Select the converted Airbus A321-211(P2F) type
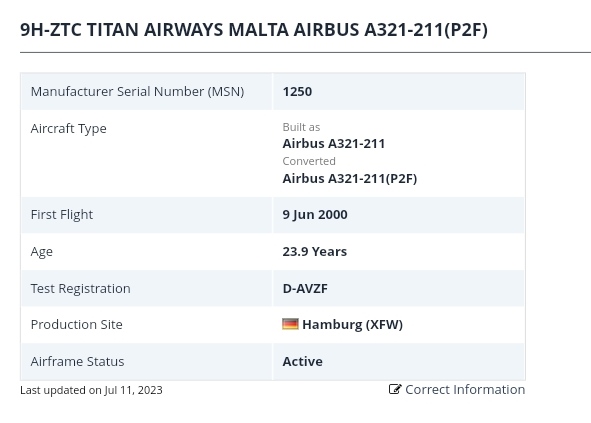This screenshot has height=423, width=591. (350, 178)
